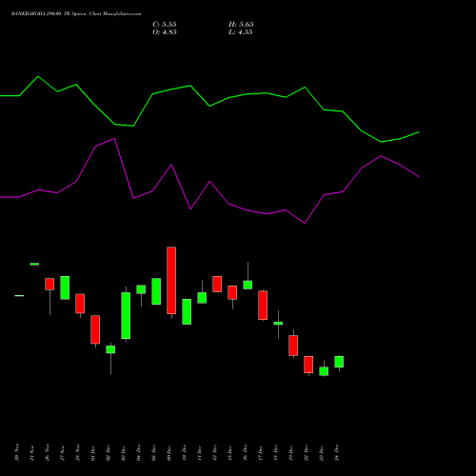Click the "24 Dec" date axis label
476x476 pixels.
[x=337, y=453]
